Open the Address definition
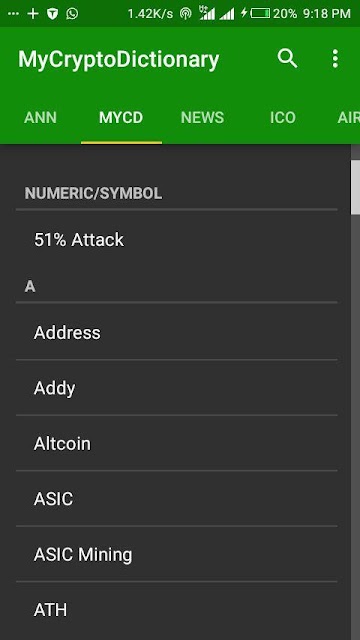The height and width of the screenshot is (640, 360). 177,333
